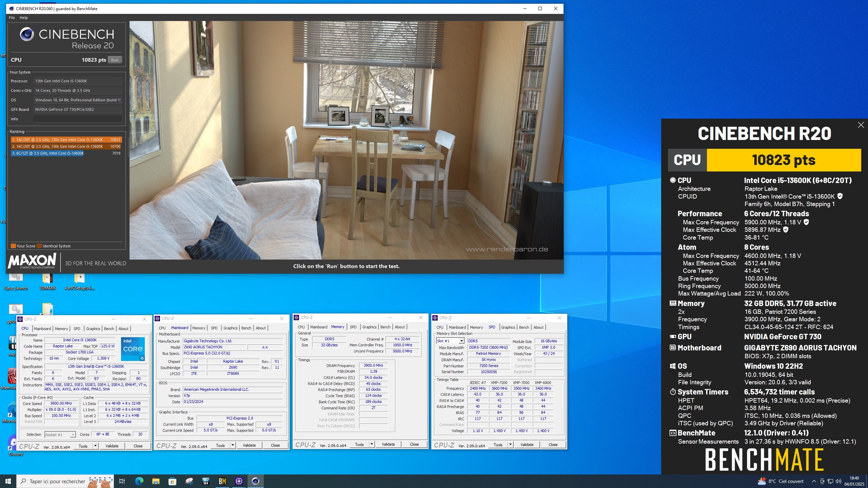Click Close in the CPU-Z Memory window

414,444
